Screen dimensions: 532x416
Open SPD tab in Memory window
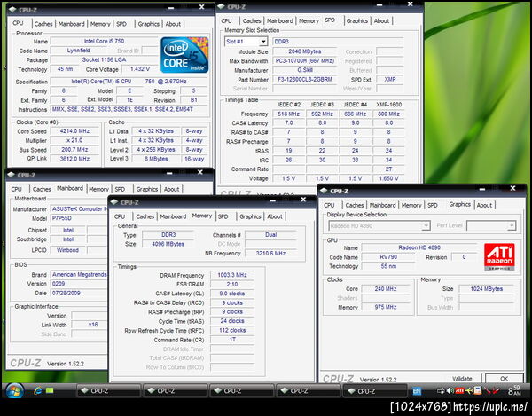[x=223, y=216]
